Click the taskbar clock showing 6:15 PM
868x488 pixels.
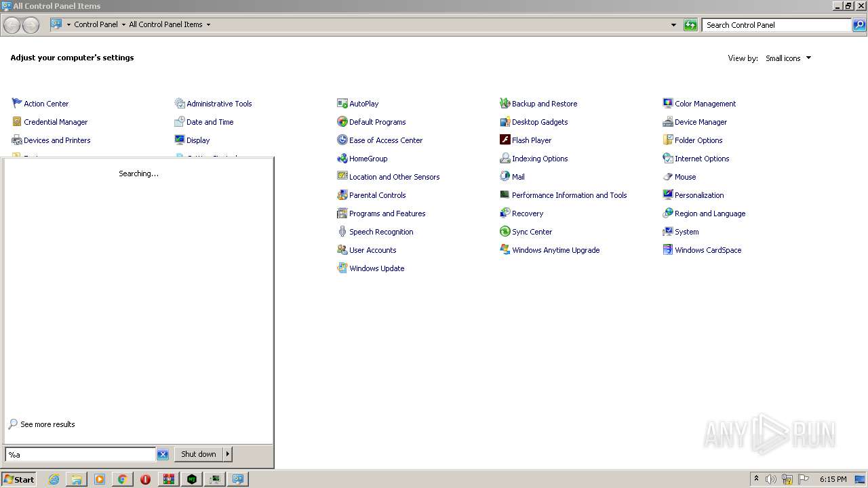[x=833, y=479]
